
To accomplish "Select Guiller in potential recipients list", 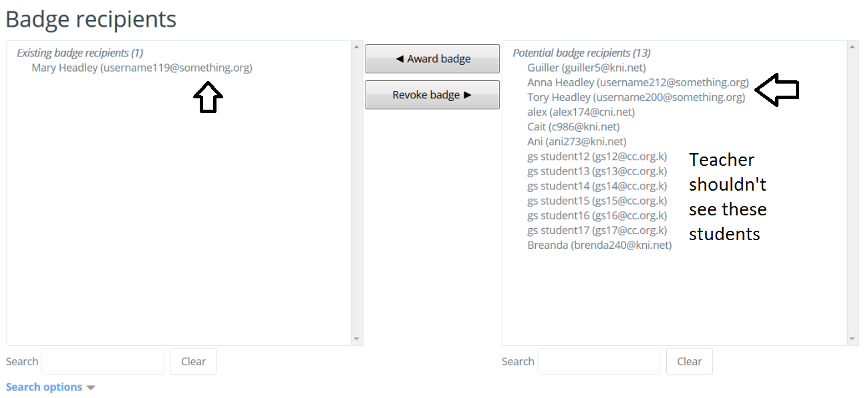I will [x=587, y=68].
